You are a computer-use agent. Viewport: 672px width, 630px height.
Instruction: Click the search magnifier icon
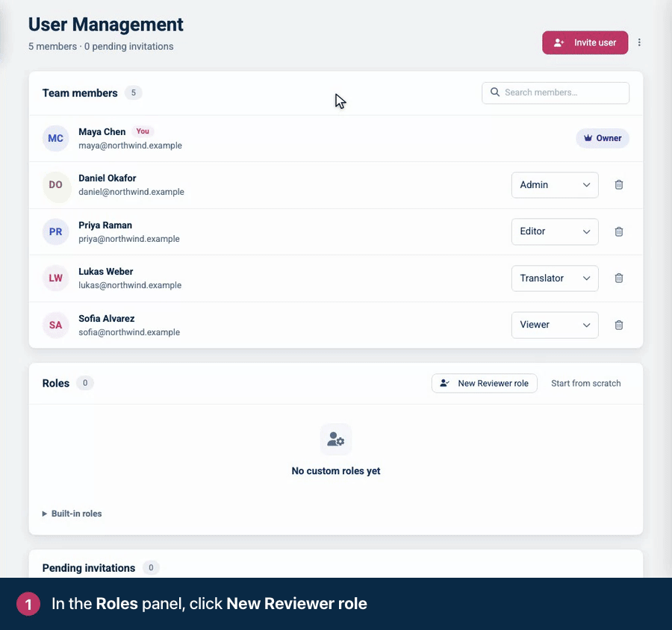(494, 92)
